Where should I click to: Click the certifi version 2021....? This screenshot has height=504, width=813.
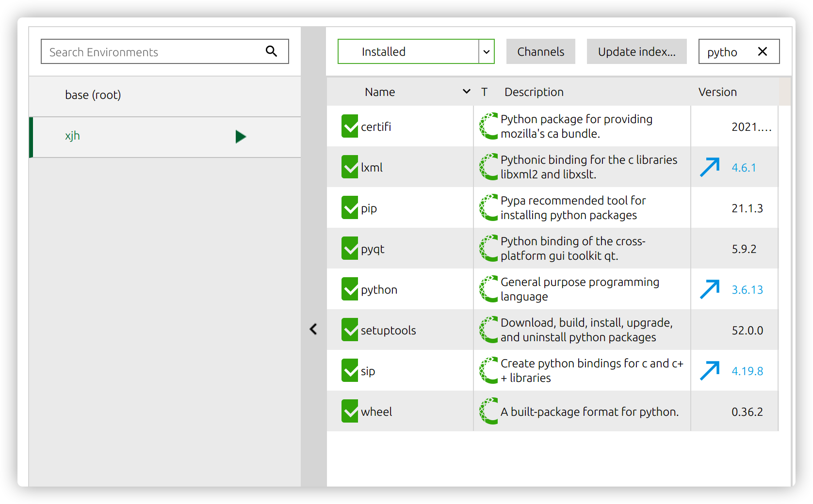[751, 127]
